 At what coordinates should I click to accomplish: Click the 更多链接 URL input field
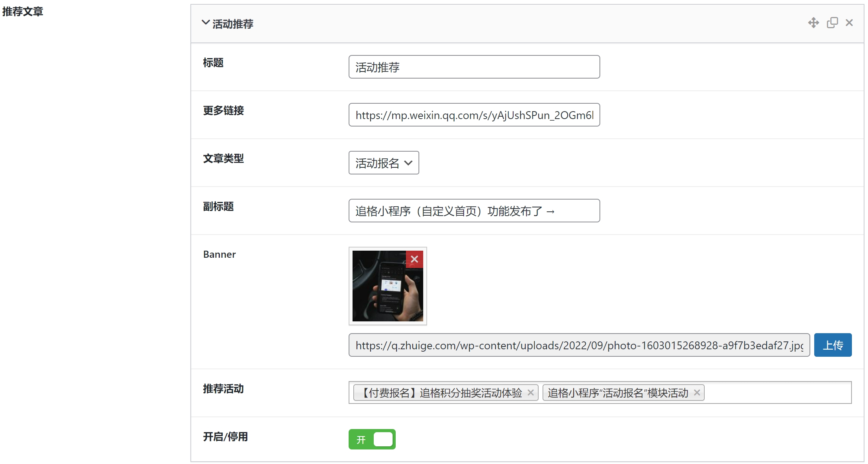tap(474, 115)
